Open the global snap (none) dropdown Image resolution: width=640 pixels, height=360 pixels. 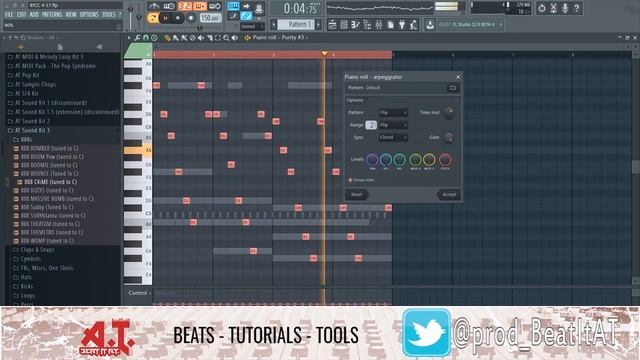tap(252, 27)
